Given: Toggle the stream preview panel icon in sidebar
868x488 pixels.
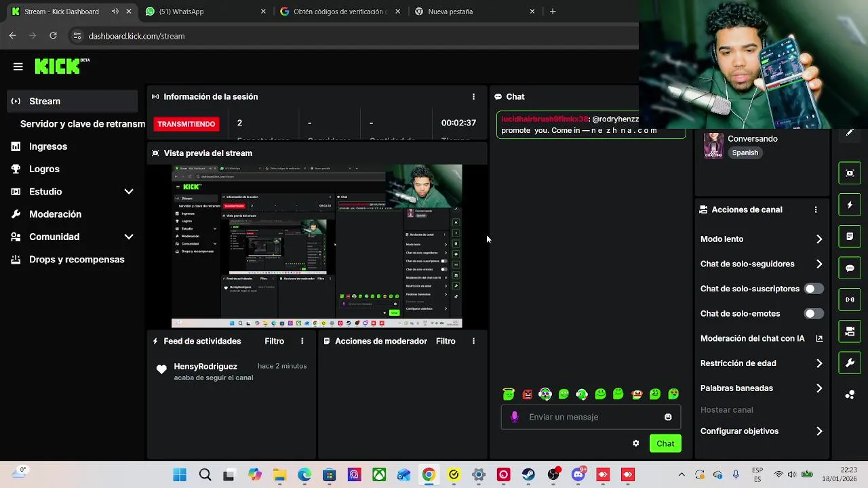Looking at the screenshot, I should coord(850,173).
